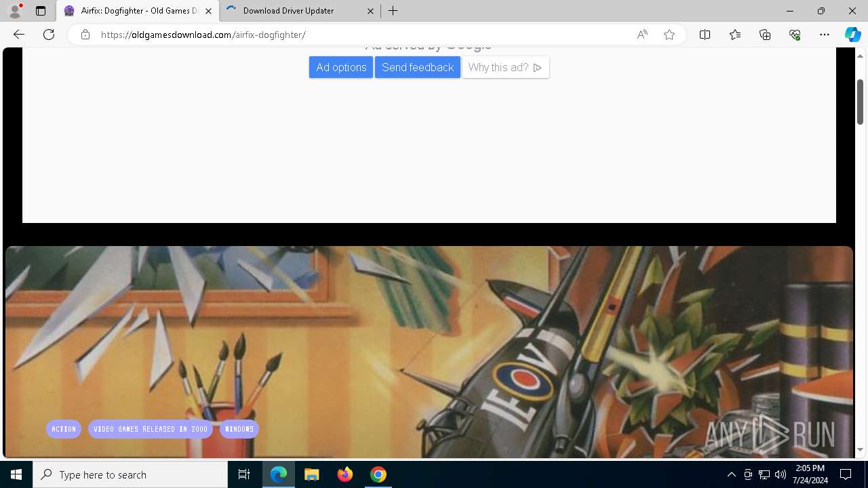
Task: Open split screen view
Action: pyautogui.click(x=705, y=35)
